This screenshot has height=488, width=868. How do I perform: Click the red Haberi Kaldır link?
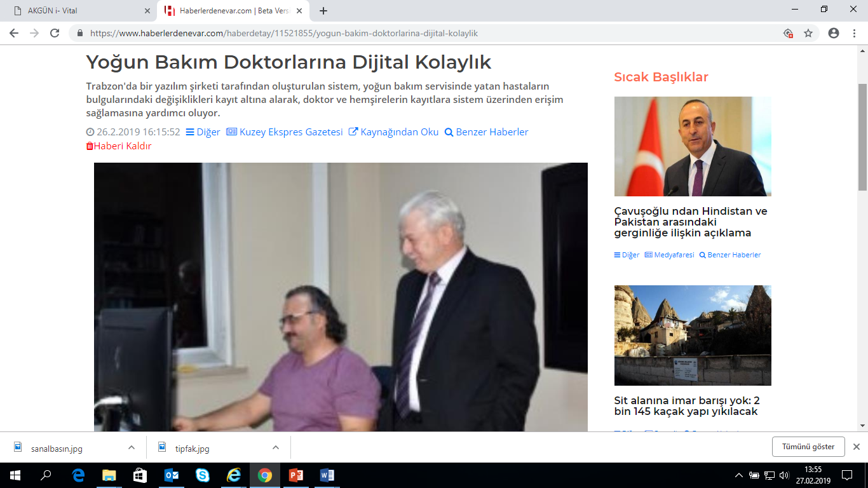pos(119,146)
